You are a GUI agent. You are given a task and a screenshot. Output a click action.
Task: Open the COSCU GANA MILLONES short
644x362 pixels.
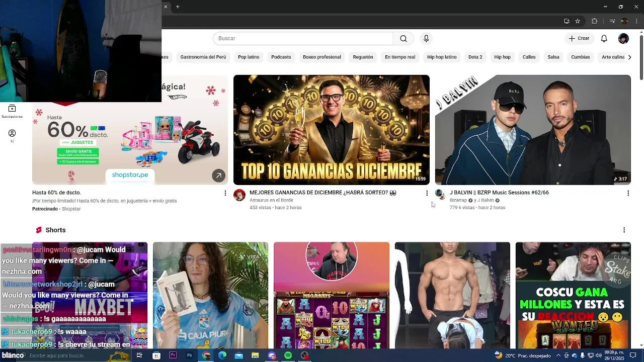coord(573,295)
